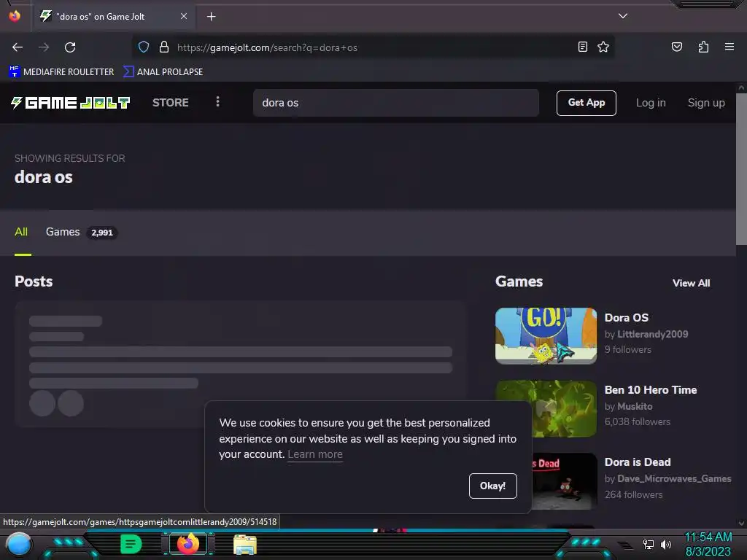Bookmark this page with the star icon
This screenshot has height=560, width=747.
(x=603, y=47)
